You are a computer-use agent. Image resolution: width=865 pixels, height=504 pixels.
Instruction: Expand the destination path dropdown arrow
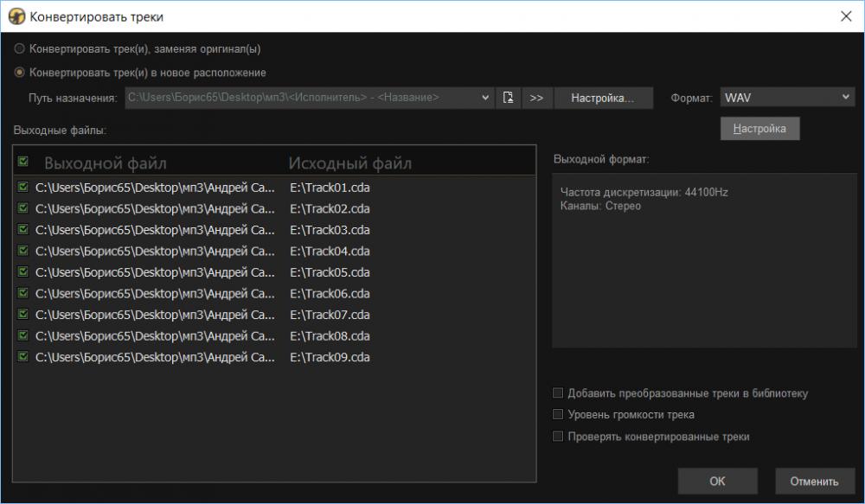[x=485, y=98]
